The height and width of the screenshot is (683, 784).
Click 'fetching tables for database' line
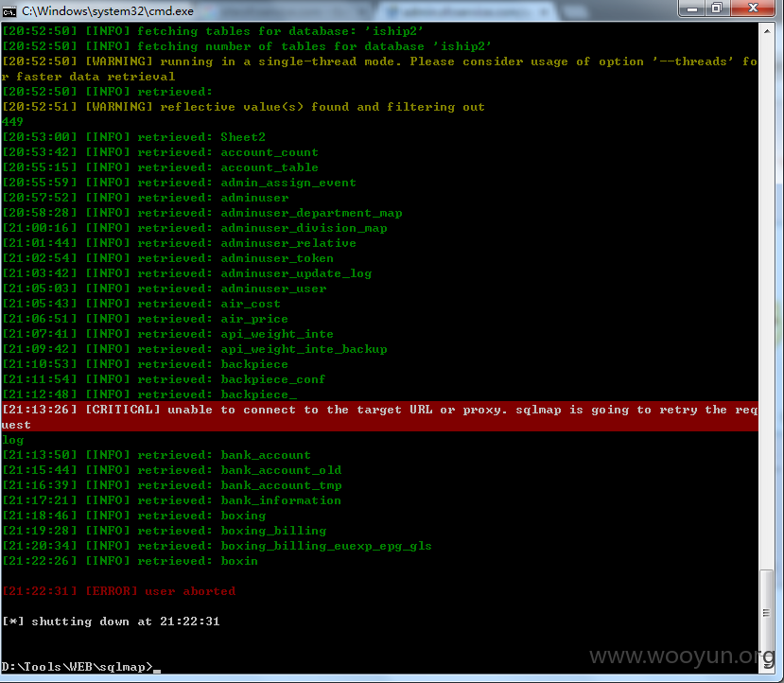(x=213, y=31)
